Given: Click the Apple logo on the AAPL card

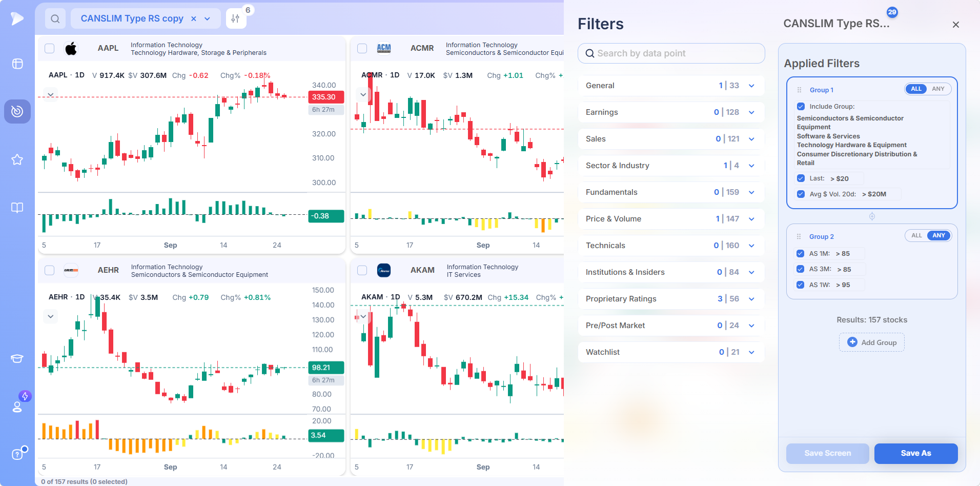Looking at the screenshot, I should point(71,49).
